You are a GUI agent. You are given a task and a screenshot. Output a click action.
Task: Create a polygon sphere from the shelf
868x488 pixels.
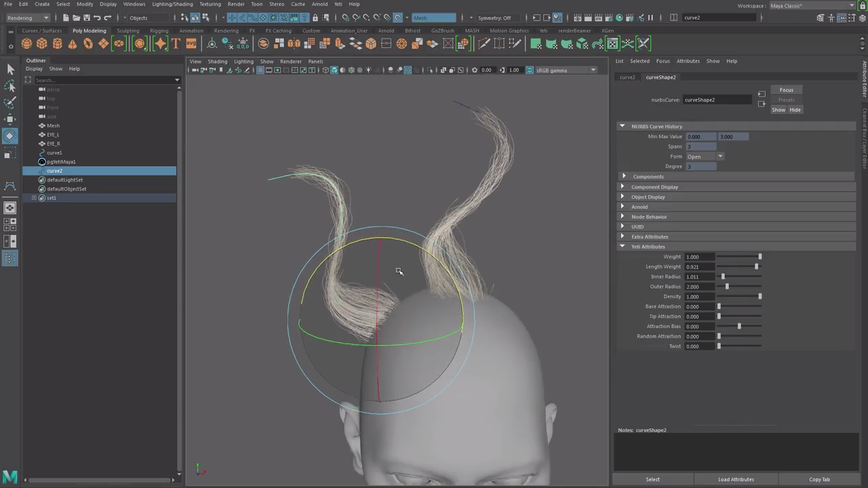click(x=26, y=44)
